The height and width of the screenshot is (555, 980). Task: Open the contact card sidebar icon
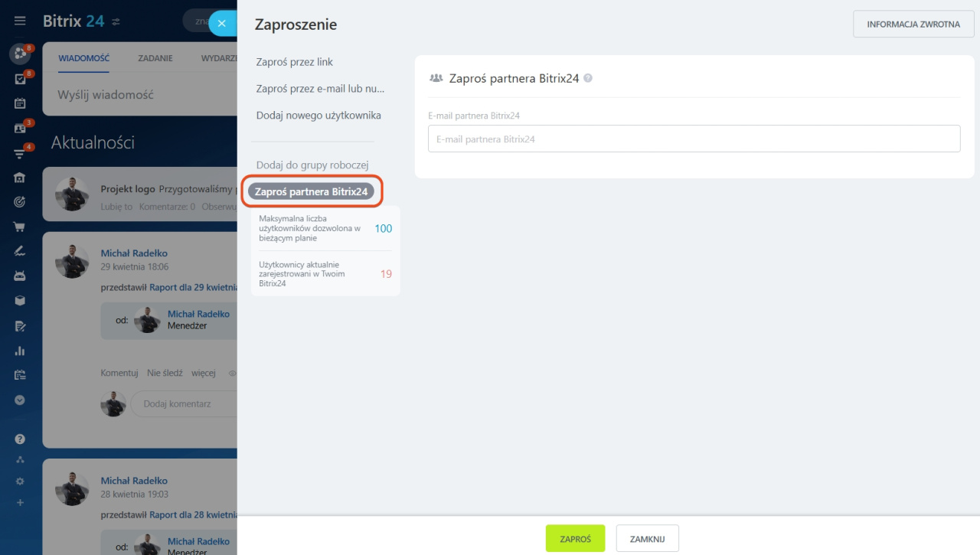tap(20, 129)
